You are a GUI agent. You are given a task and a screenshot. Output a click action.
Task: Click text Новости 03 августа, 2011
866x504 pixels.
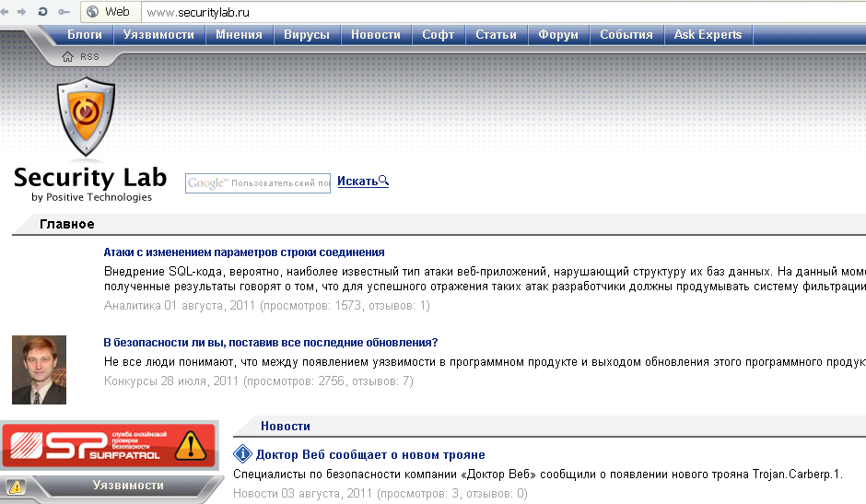[x=303, y=494]
